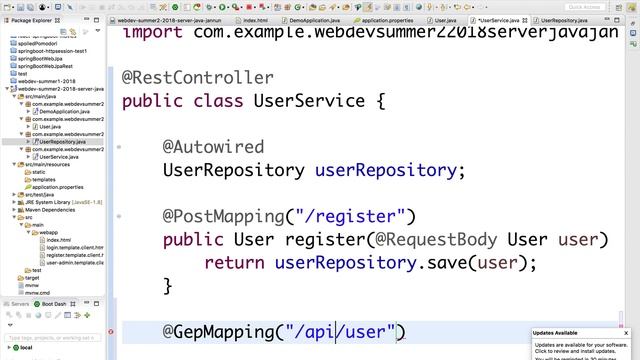The image size is (640, 360).
Task: Click the Save All icon
Action: (30, 7)
